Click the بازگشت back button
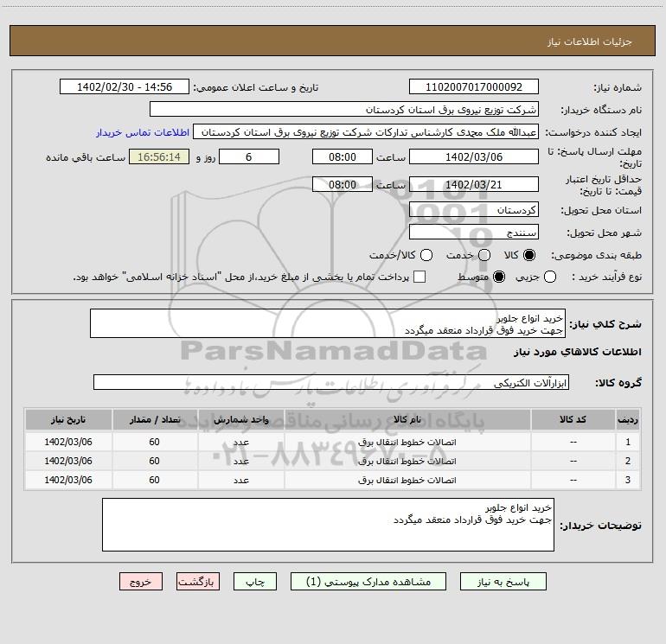This screenshot has height=644, width=666. pyautogui.click(x=198, y=582)
